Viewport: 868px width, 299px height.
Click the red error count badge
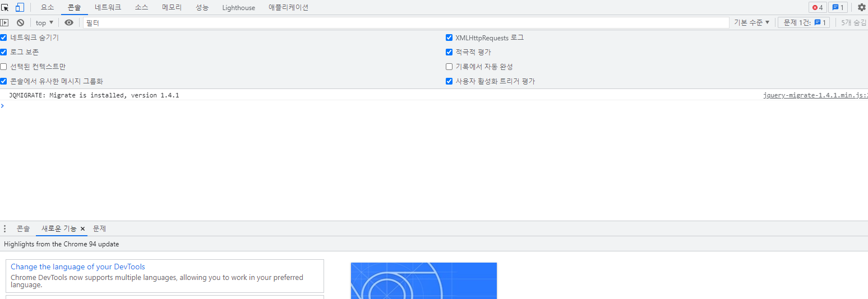click(x=818, y=7)
